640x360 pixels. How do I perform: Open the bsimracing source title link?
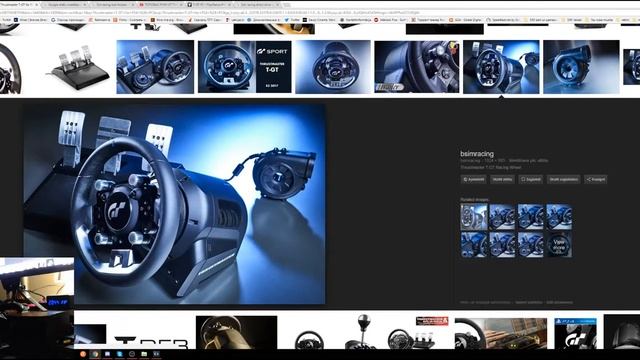[x=477, y=154]
